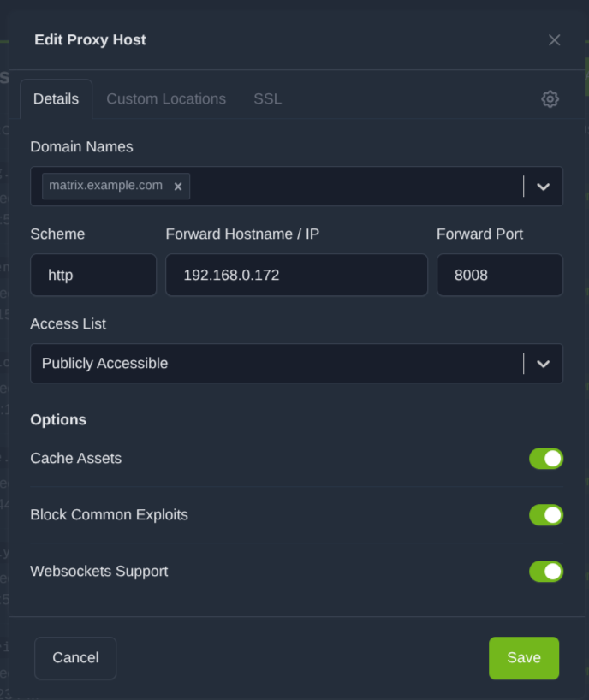Toggle Websockets Support switch
The height and width of the screenshot is (700, 589).
tap(545, 572)
